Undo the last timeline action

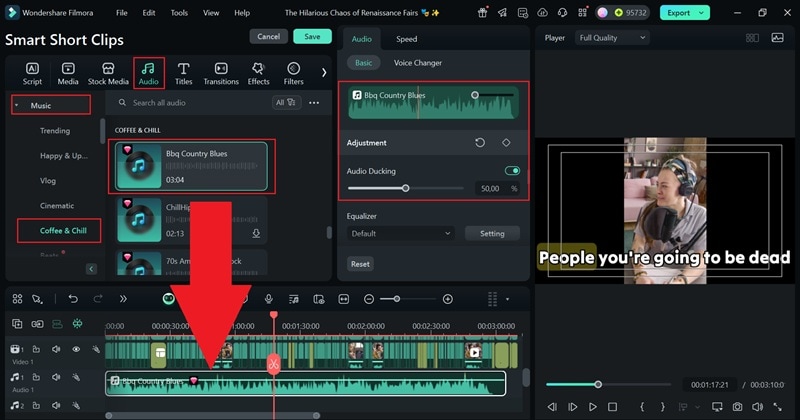tap(73, 299)
